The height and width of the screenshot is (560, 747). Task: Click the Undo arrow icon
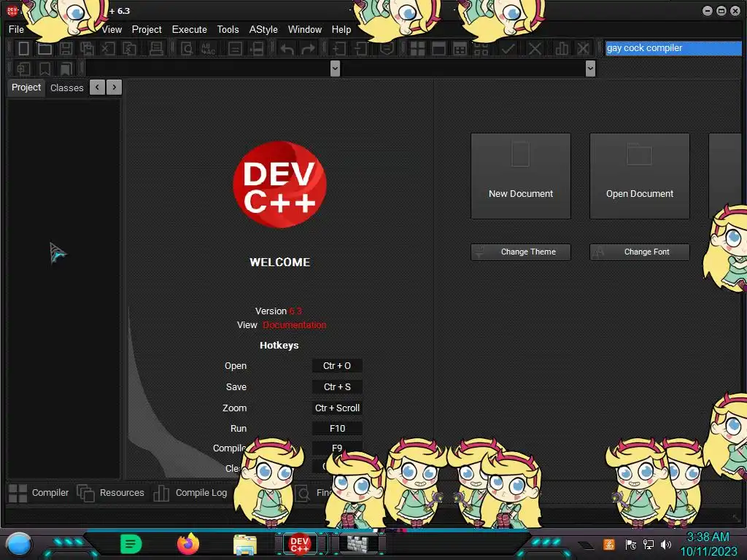[x=287, y=48]
